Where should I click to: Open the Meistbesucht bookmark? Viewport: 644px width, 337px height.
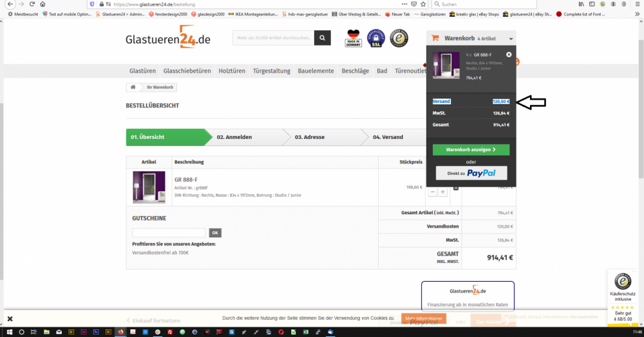23,14
